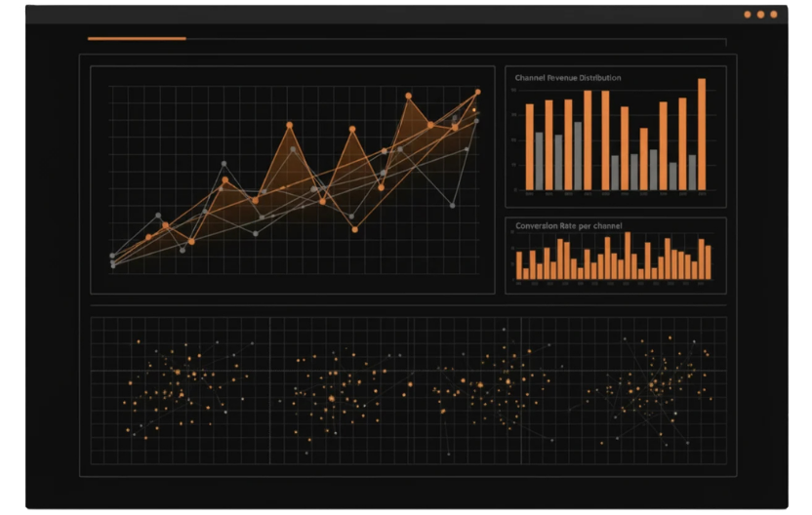812x515 pixels.
Task: Click the Conversion Rate per channel bar chart panel
Action: tap(615, 256)
